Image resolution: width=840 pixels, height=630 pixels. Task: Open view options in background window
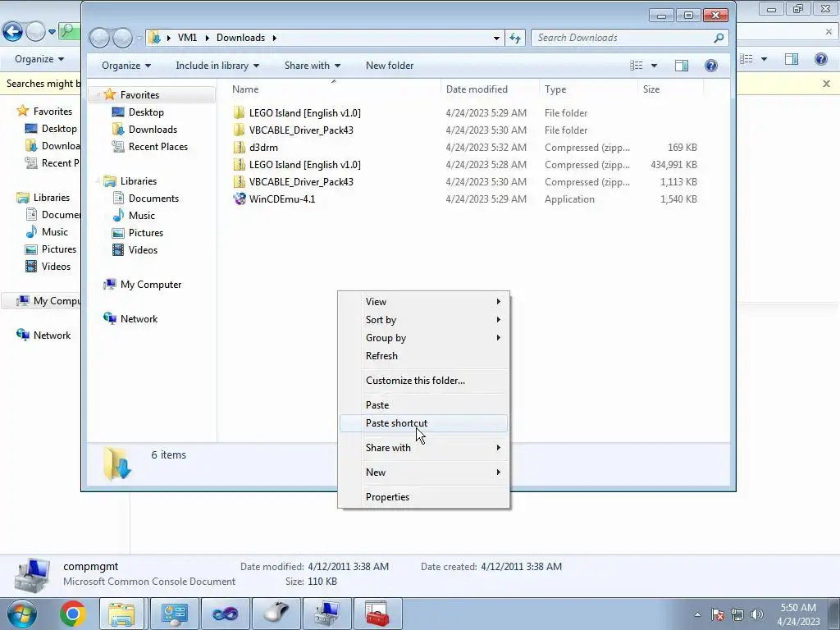coord(764,59)
